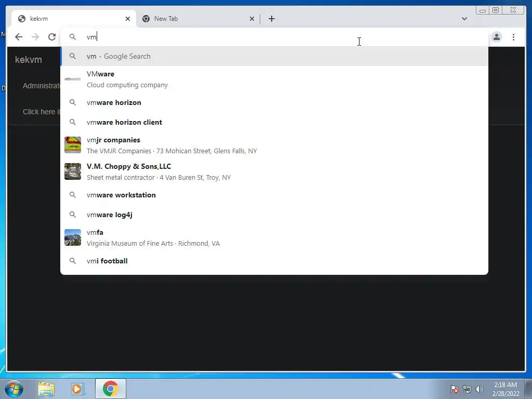The image size is (532, 399).
Task: Select 'vmi football' suggestion
Action: 274,261
